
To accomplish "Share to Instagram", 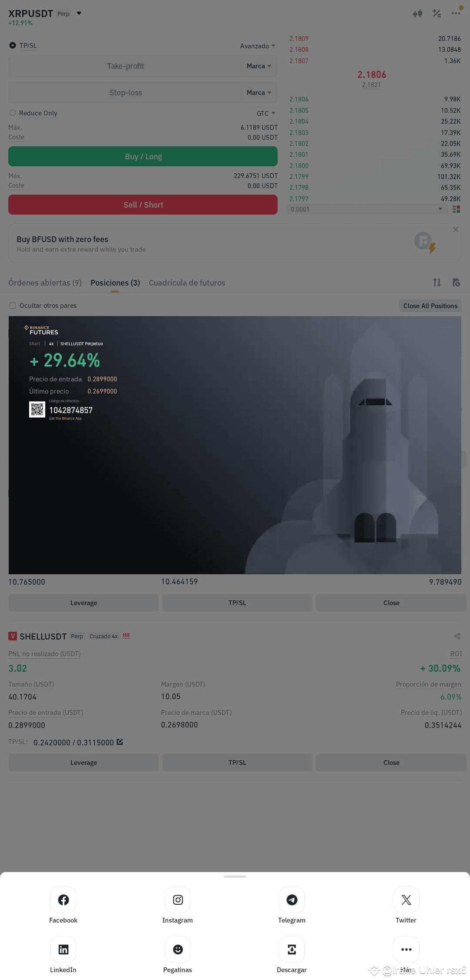I will coord(178,899).
